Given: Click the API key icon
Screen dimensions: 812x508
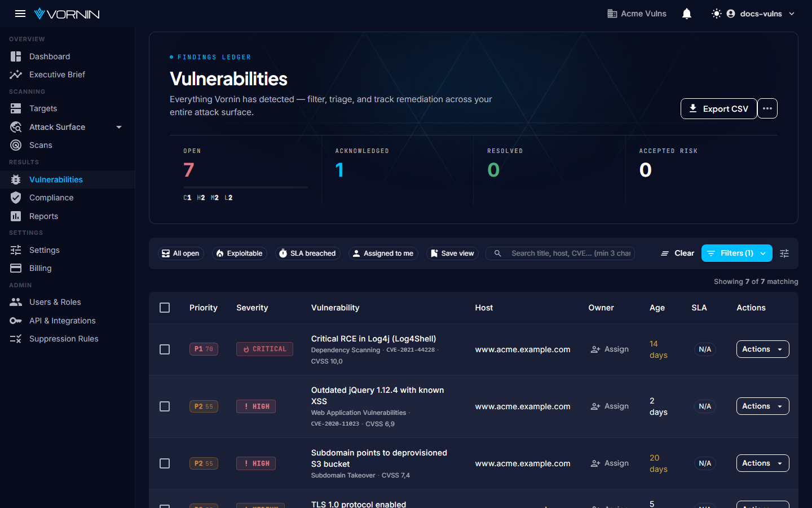Looking at the screenshot, I should (16, 321).
